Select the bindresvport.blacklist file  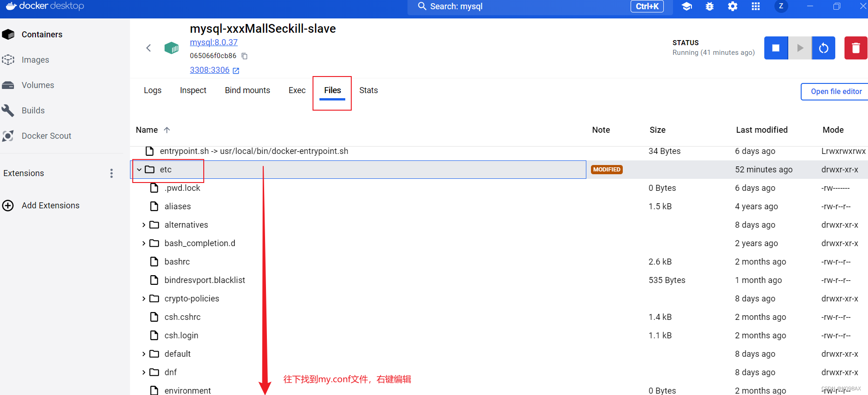[205, 280]
